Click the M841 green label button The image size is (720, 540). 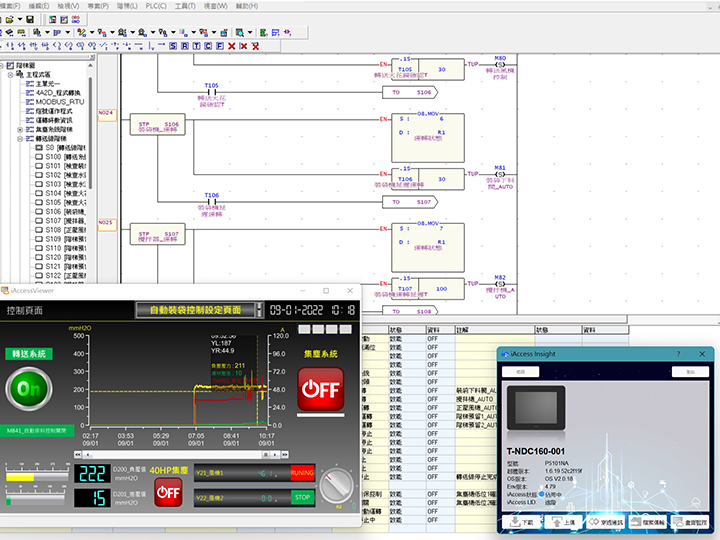coord(37,431)
